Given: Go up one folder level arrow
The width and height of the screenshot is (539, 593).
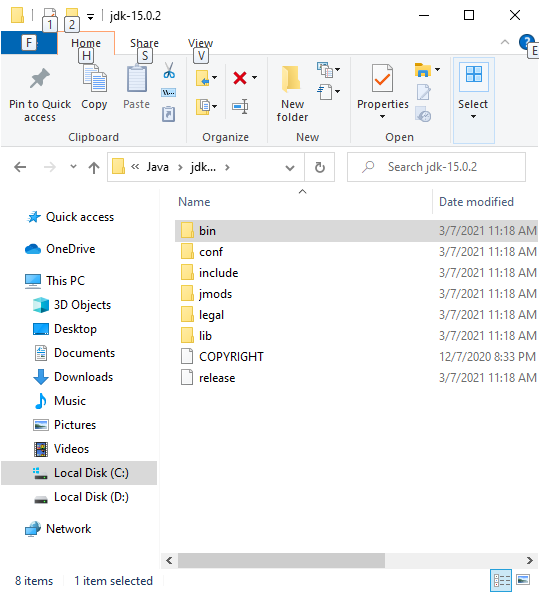Looking at the screenshot, I should pos(94,167).
